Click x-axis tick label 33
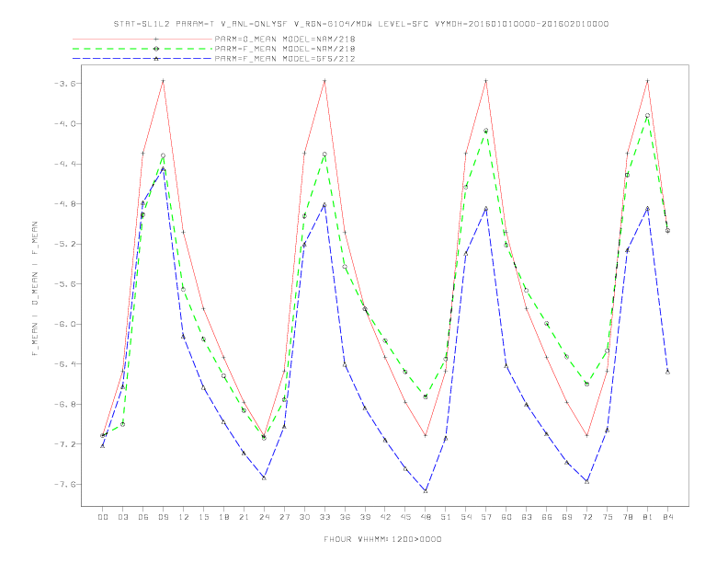This screenshot has width=728, height=563. 324,517
